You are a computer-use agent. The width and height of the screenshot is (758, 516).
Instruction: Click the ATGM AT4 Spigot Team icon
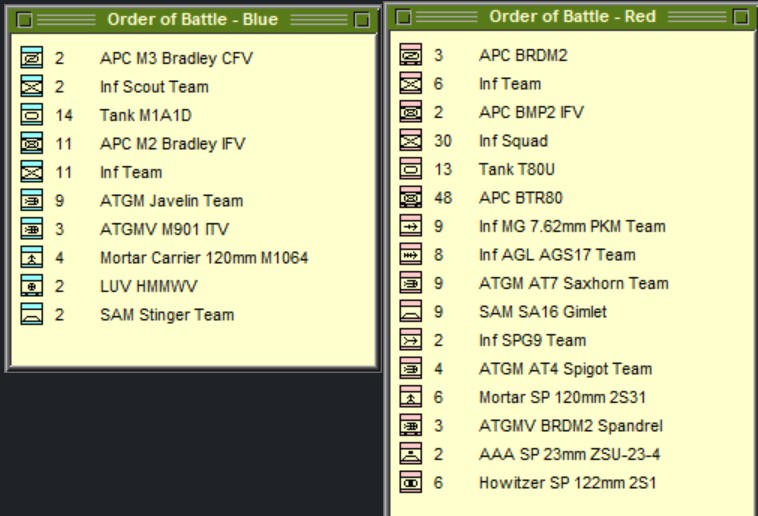click(x=410, y=369)
